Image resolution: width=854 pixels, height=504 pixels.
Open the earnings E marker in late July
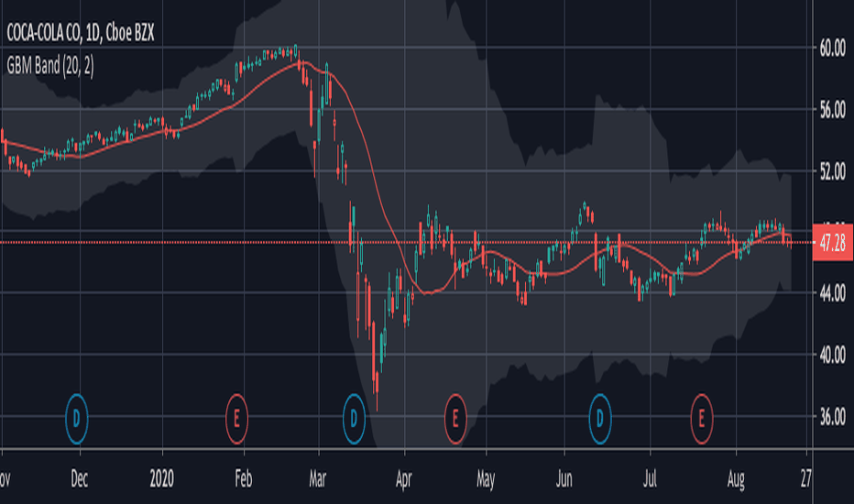(x=702, y=419)
